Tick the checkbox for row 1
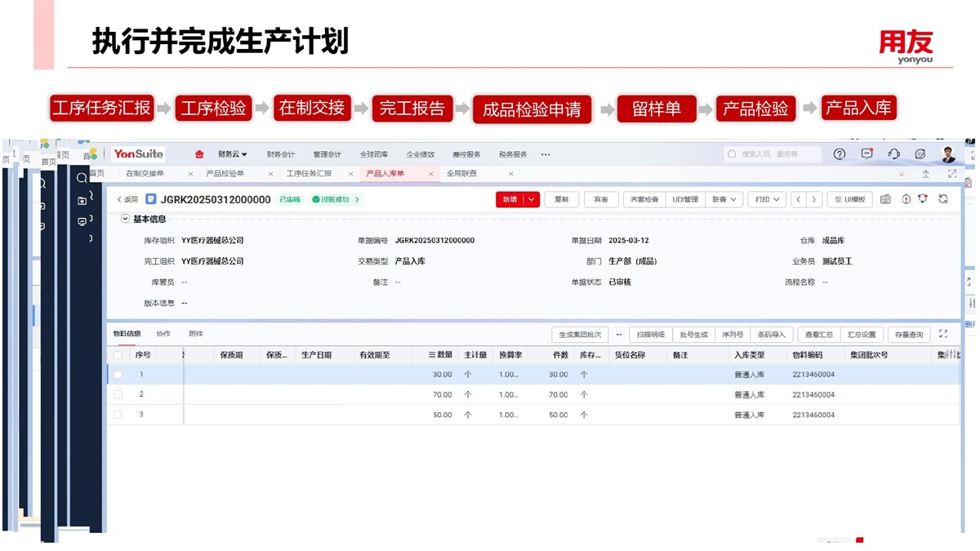This screenshot has width=980, height=551. tap(118, 375)
